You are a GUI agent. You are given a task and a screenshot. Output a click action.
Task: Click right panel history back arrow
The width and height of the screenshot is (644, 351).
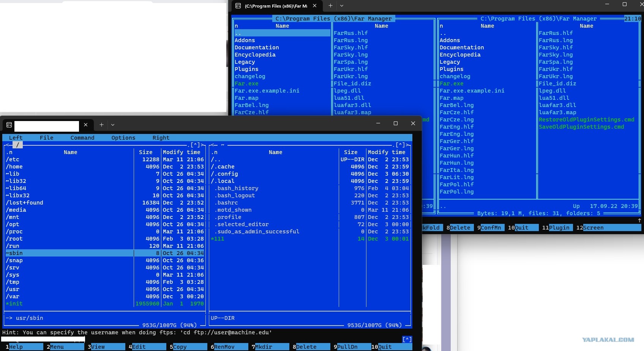click(x=212, y=145)
